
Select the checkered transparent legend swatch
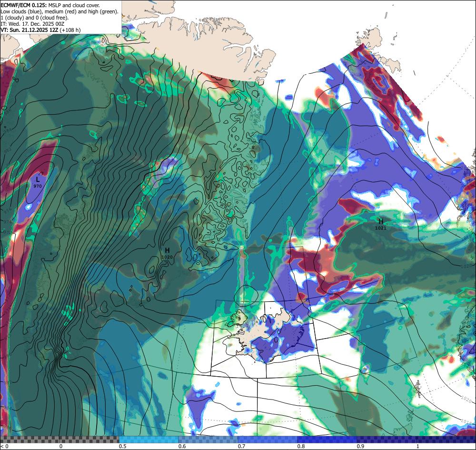point(59,440)
